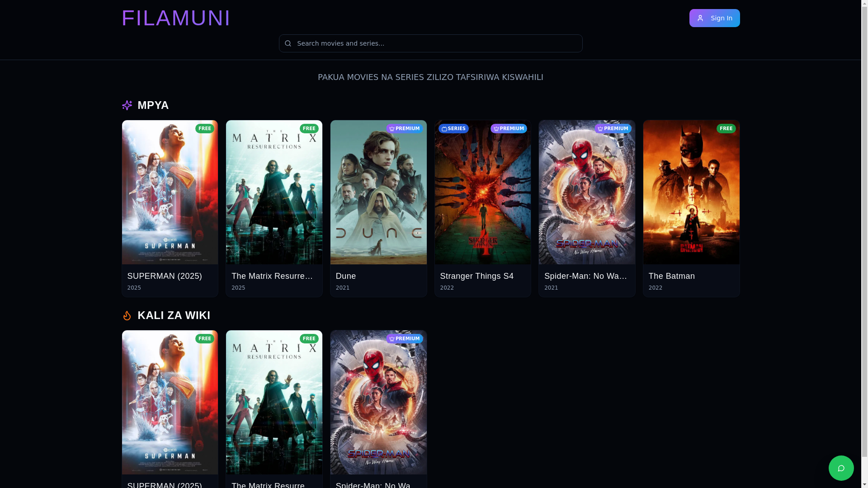Click The Matrix Resurrections title in MPYA
The height and width of the screenshot is (488, 868).
click(273, 276)
